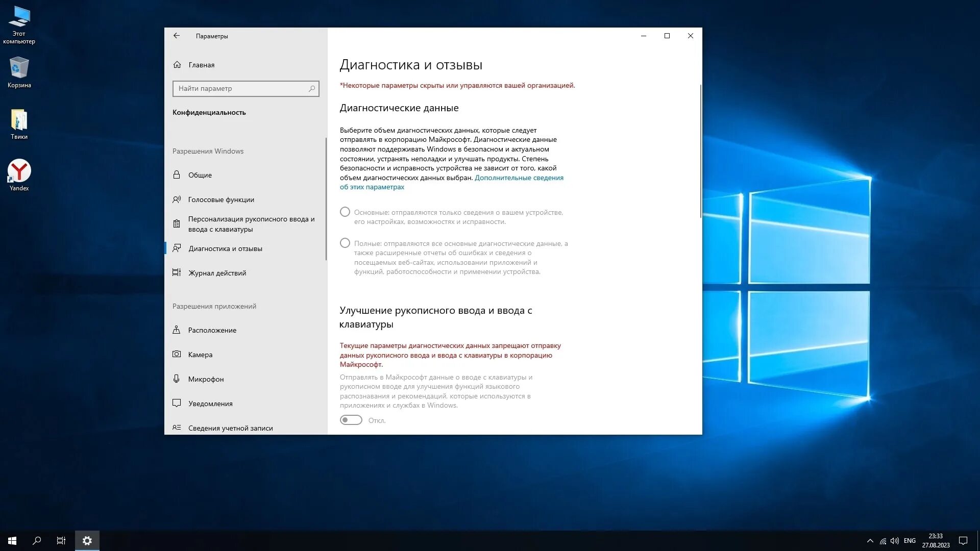Click the ENG language indicator
Image resolution: width=980 pixels, height=551 pixels.
coord(910,541)
